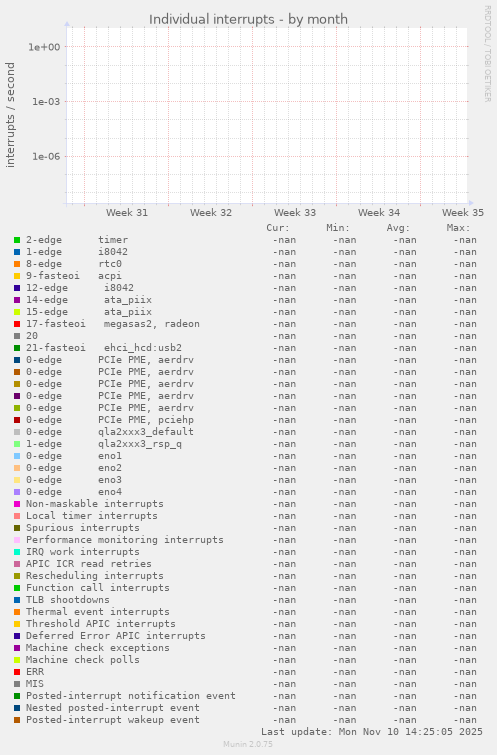The image size is (497, 755).
Task: Select the light blue swatch for eno1
Action: click(17, 456)
